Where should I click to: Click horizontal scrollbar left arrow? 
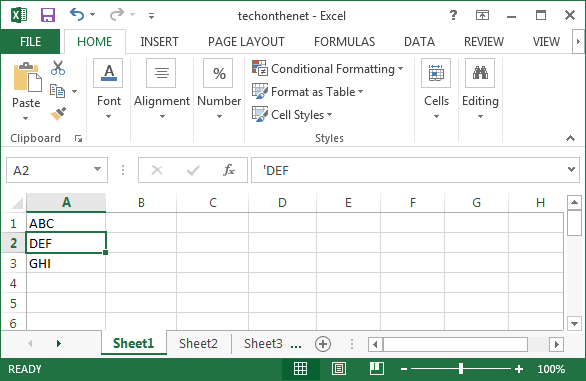pos(376,344)
